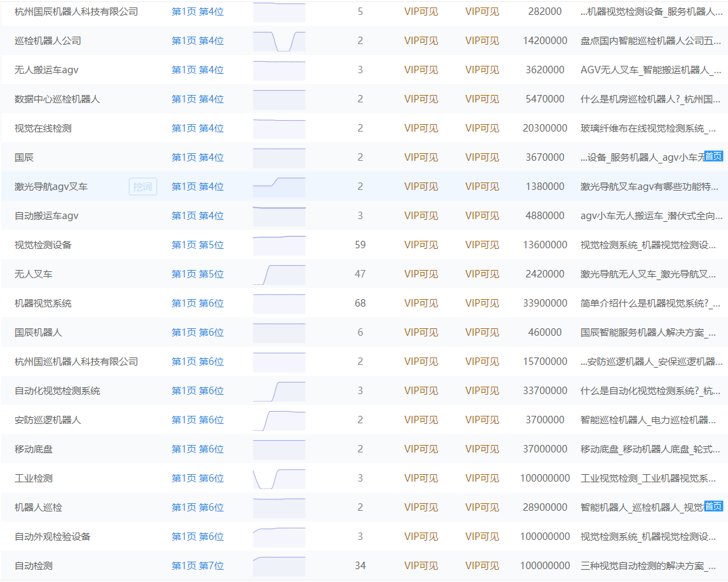Click the value 460000
Image resolution: width=728 pixels, height=582 pixels.
click(545, 332)
